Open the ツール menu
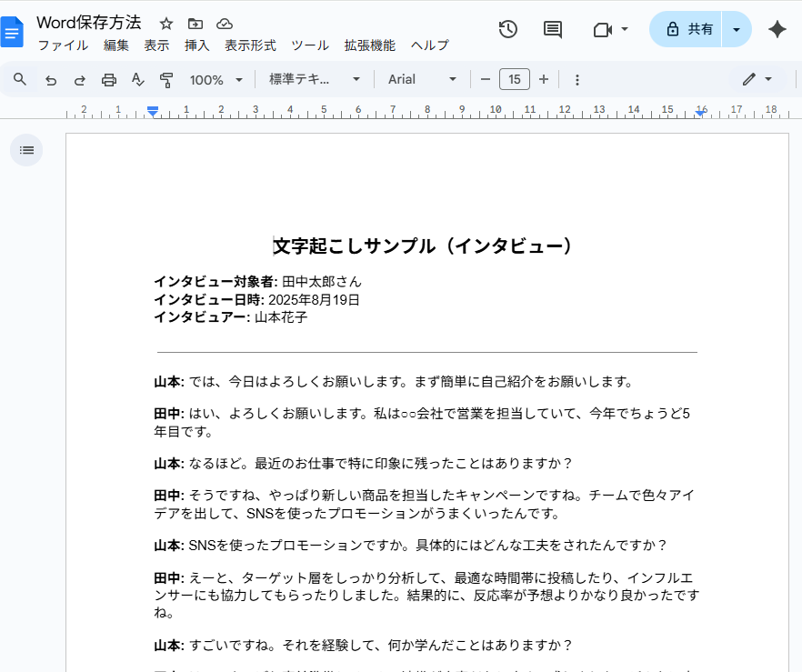This screenshot has width=802, height=672. (310, 45)
